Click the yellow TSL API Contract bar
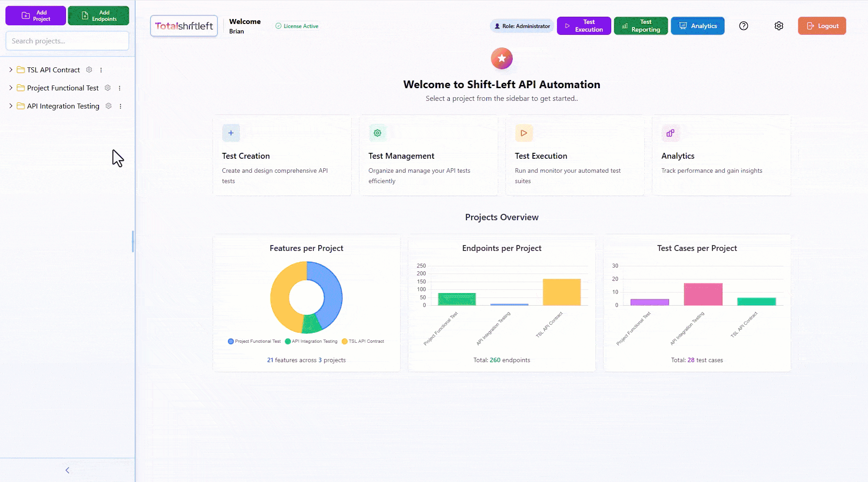This screenshot has width=868, height=482. (561, 292)
